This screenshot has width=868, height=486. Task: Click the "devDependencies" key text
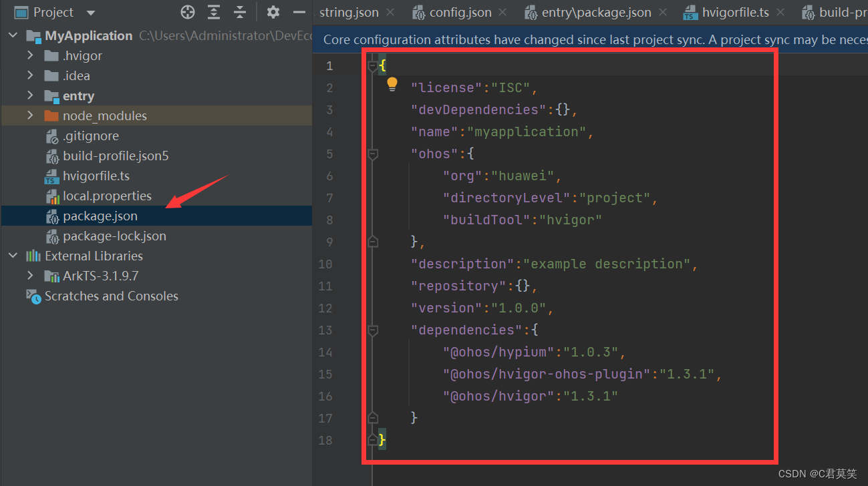point(478,109)
